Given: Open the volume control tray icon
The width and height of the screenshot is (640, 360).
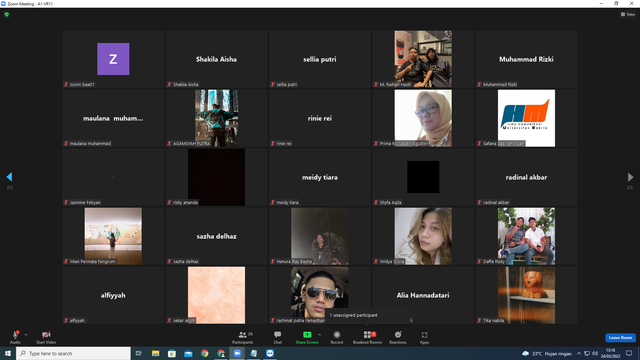Looking at the screenshot, I should 595,353.
